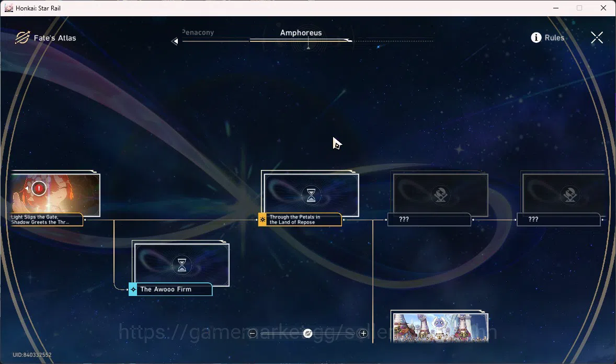The image size is (616, 364).
Task: Click the zoom slider handle
Action: coord(308,333)
